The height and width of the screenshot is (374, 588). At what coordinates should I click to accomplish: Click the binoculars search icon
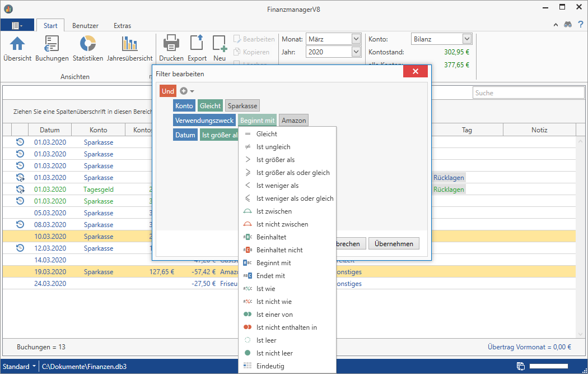pyautogui.click(x=568, y=25)
